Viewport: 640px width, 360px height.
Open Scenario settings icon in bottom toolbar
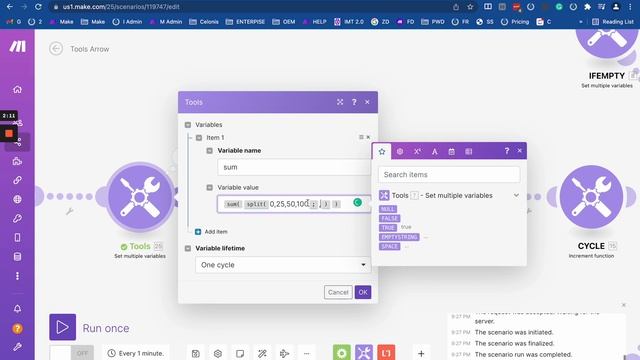(x=218, y=353)
